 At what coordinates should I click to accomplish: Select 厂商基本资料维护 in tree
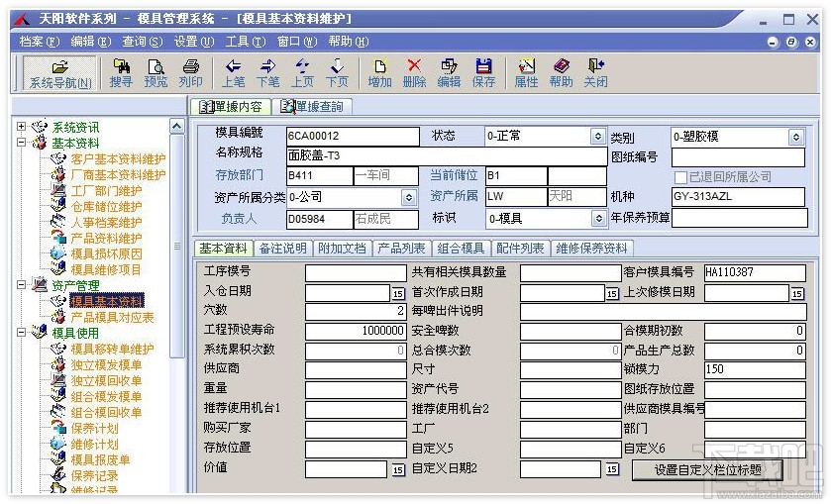(x=118, y=174)
